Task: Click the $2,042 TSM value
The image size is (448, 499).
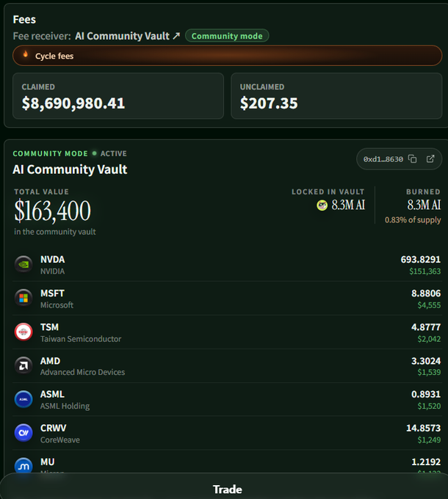Action: coord(429,339)
